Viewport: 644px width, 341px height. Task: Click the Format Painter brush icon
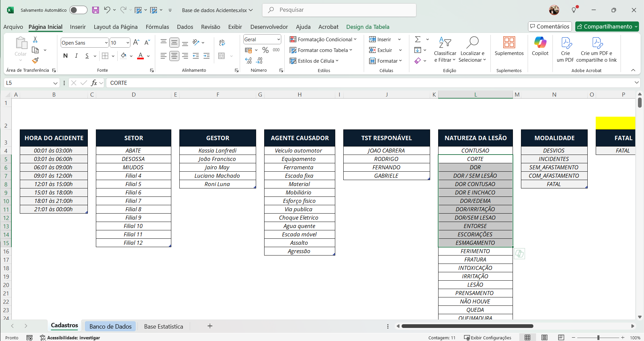click(35, 61)
